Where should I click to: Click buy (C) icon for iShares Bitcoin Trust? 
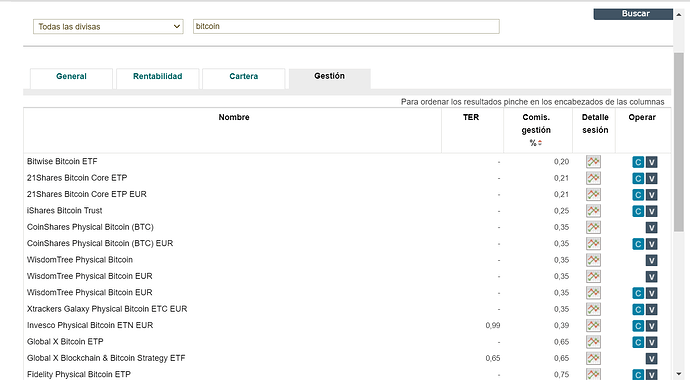pyautogui.click(x=638, y=211)
